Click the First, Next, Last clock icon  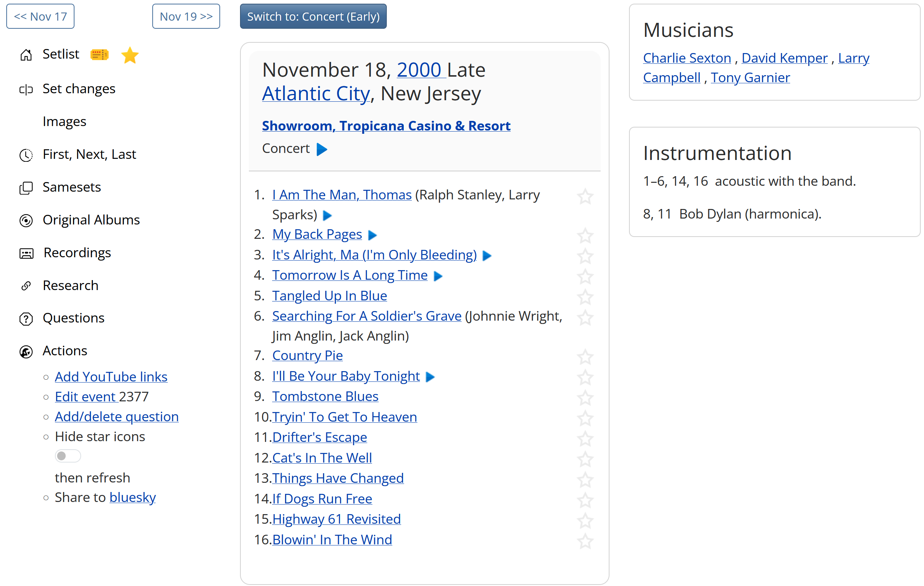26,155
